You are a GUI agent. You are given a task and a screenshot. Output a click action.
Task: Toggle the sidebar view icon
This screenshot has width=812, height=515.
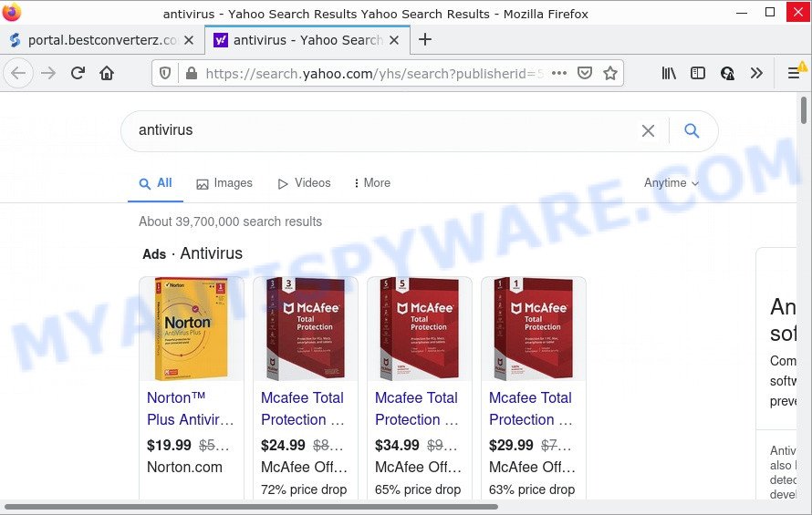pyautogui.click(x=698, y=74)
